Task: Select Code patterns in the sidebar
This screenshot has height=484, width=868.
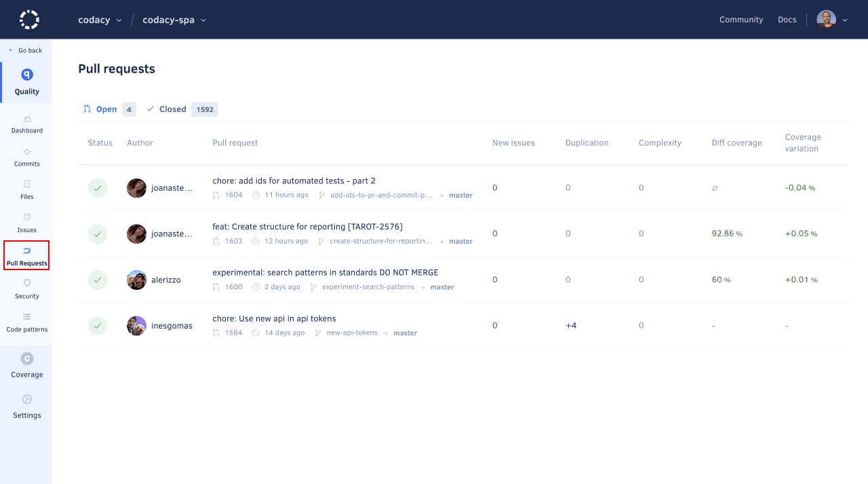Action: pyautogui.click(x=26, y=324)
